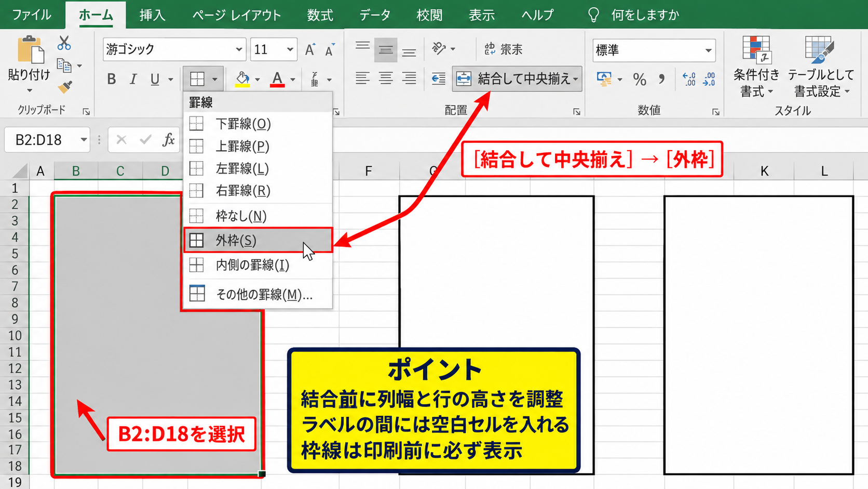Click the 何をしますか search box
The image size is (868, 489).
633,15
